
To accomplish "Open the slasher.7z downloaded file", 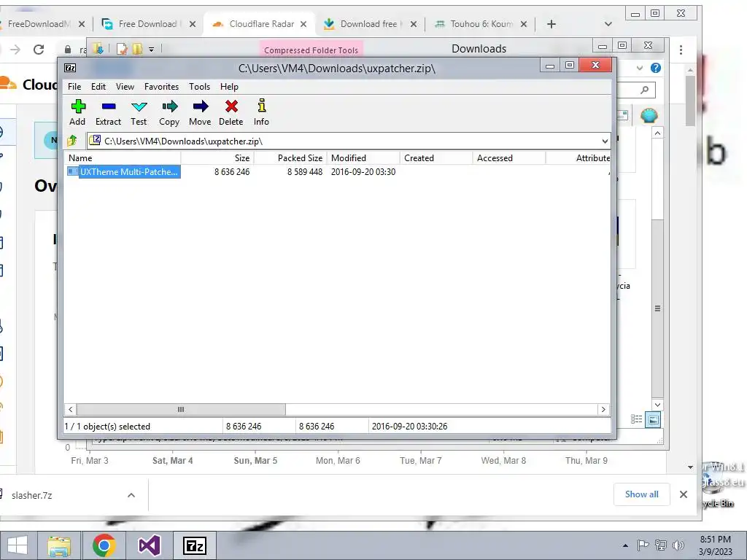I will pos(31,495).
